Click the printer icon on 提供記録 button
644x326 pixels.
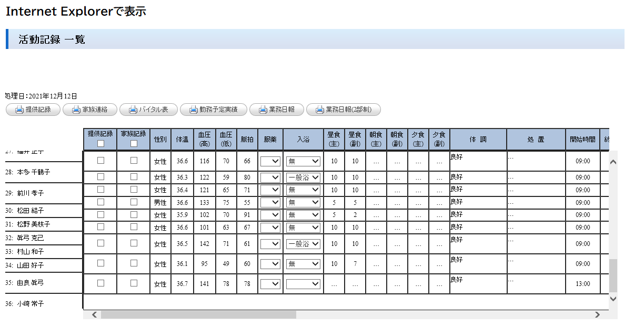[x=19, y=110]
